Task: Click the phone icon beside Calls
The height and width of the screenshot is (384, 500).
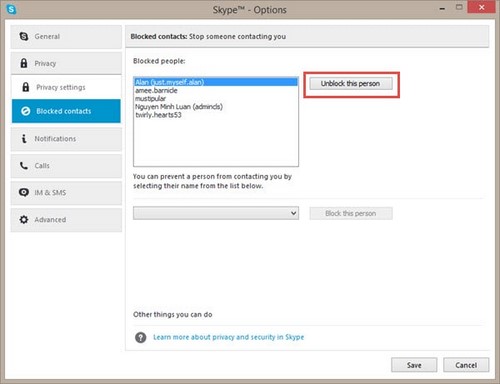Action: point(24,165)
